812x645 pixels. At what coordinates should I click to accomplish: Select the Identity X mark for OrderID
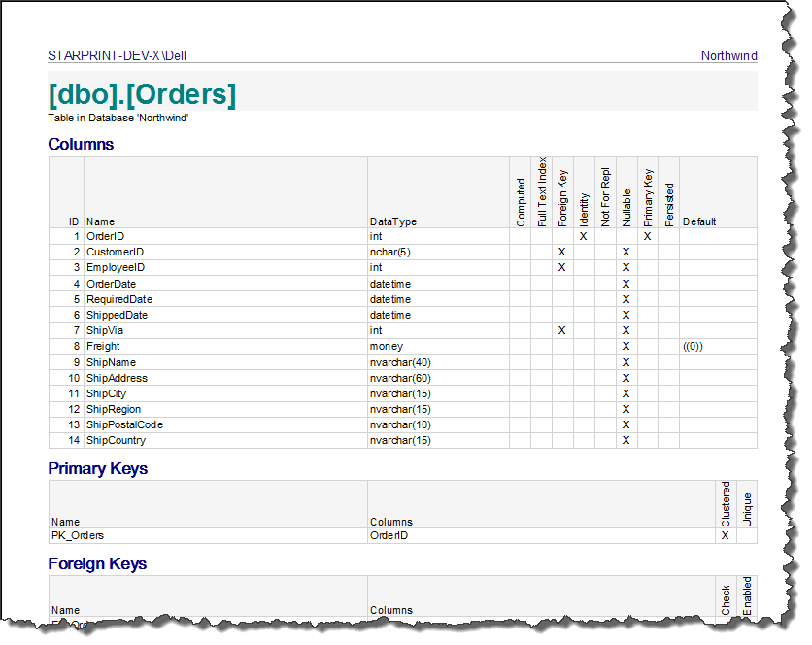click(x=583, y=236)
